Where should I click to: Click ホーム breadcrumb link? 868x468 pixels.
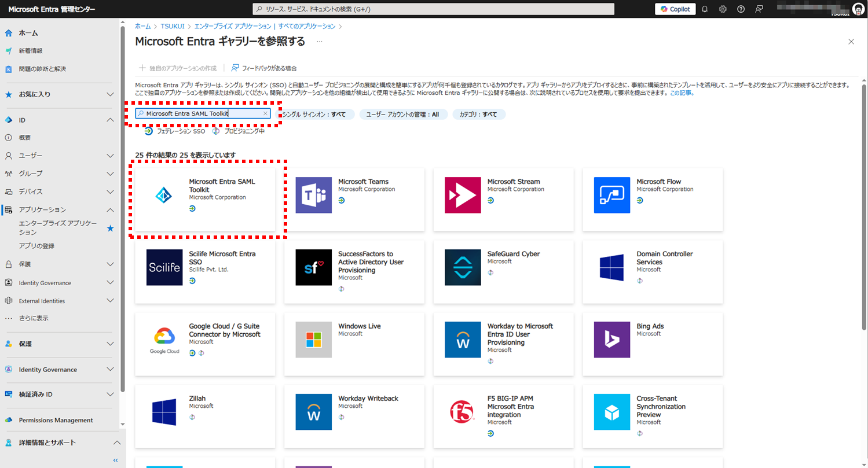click(142, 26)
